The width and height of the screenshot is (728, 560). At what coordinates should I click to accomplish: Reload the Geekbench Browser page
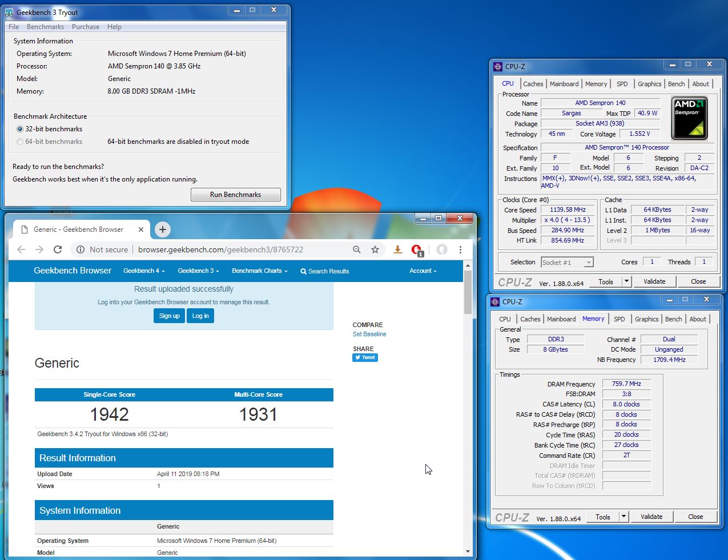(x=58, y=249)
